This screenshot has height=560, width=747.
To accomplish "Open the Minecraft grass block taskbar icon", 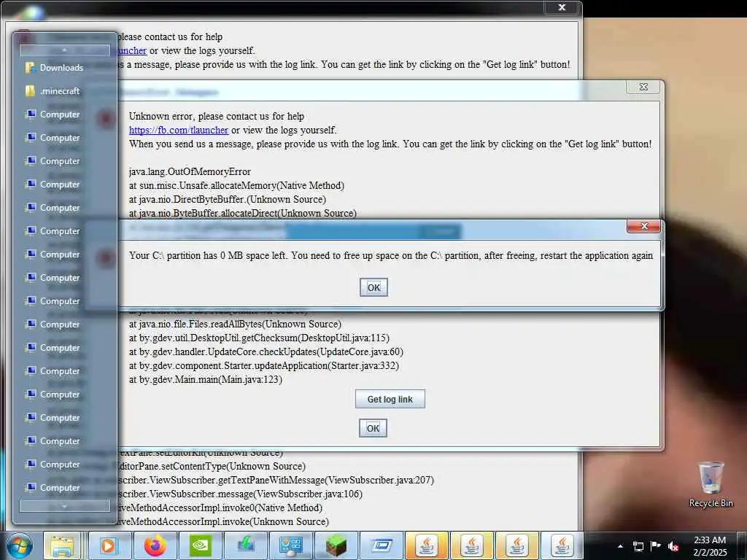I will pos(336,545).
